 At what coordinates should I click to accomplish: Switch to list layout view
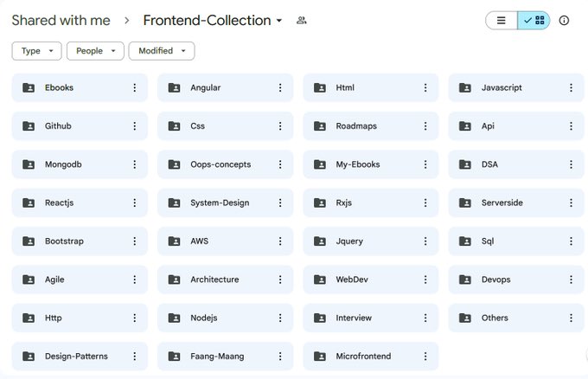pos(502,20)
